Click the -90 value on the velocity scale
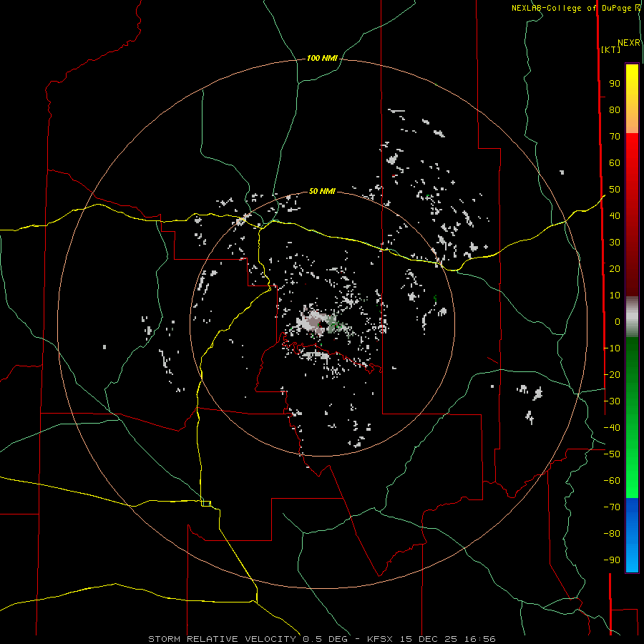Image resolution: width=644 pixels, height=644 pixels. coord(612,560)
